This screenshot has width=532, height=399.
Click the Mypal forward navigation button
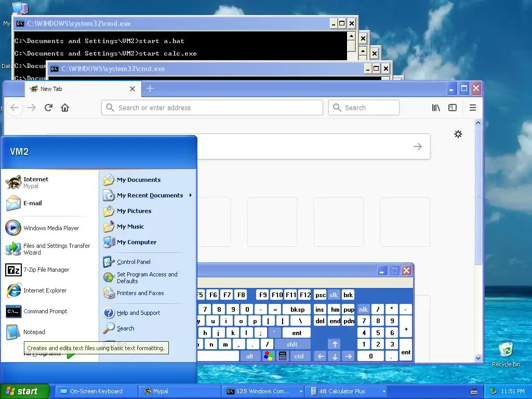32,108
